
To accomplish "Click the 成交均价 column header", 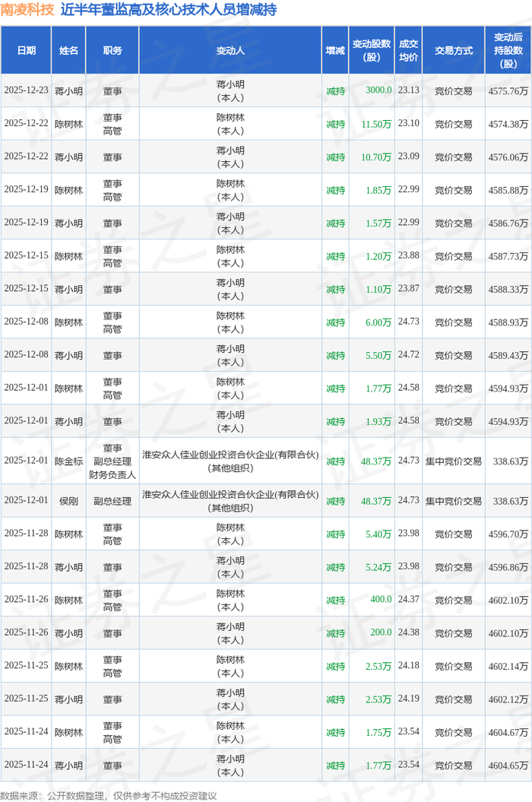I will [408, 50].
